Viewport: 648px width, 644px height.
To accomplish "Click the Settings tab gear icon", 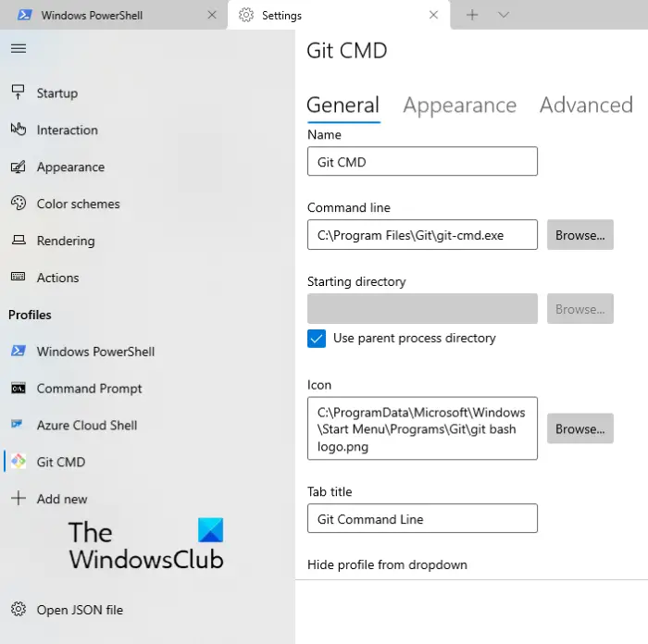I will [x=246, y=16].
